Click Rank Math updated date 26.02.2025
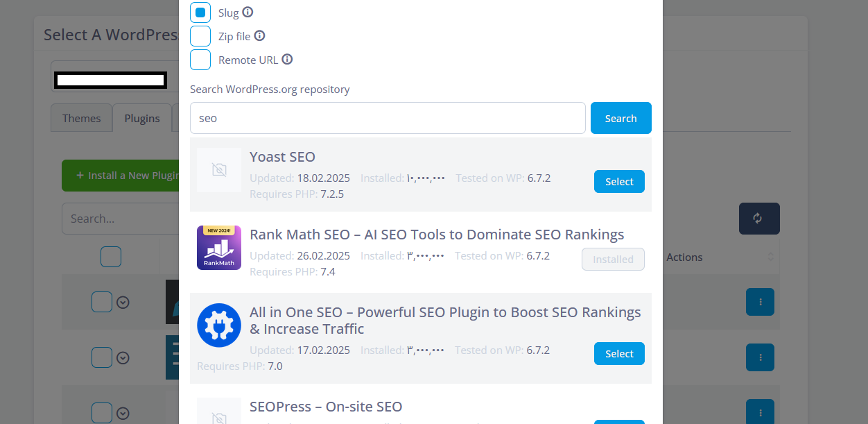This screenshot has height=424, width=868. tap(324, 256)
